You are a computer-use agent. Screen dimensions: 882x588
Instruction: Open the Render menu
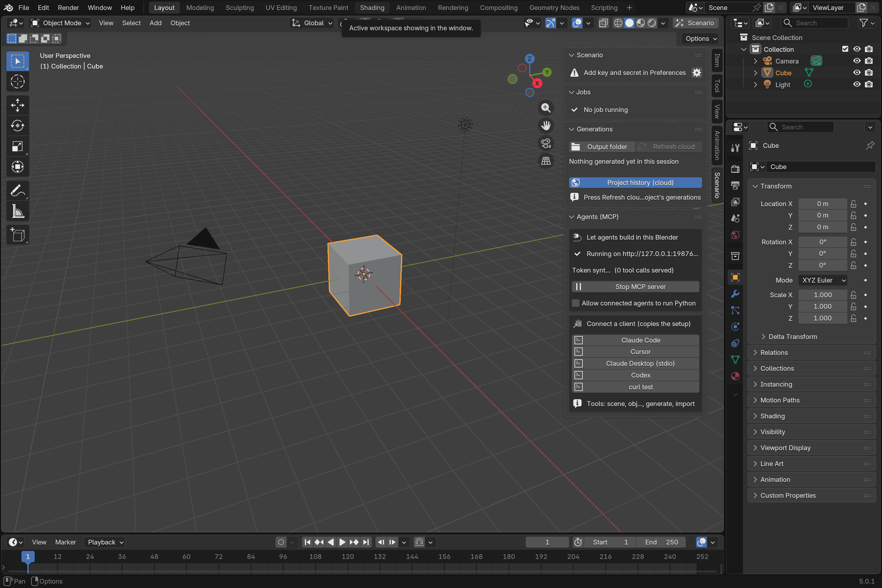[68, 8]
